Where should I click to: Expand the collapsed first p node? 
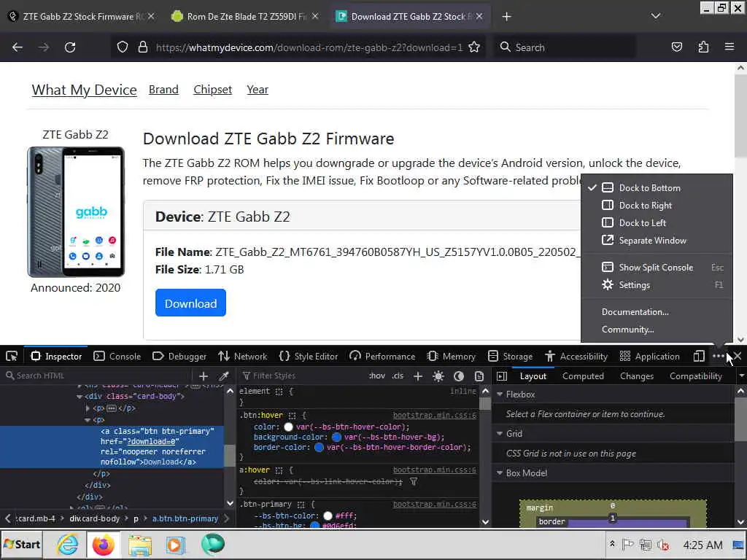[x=88, y=408]
